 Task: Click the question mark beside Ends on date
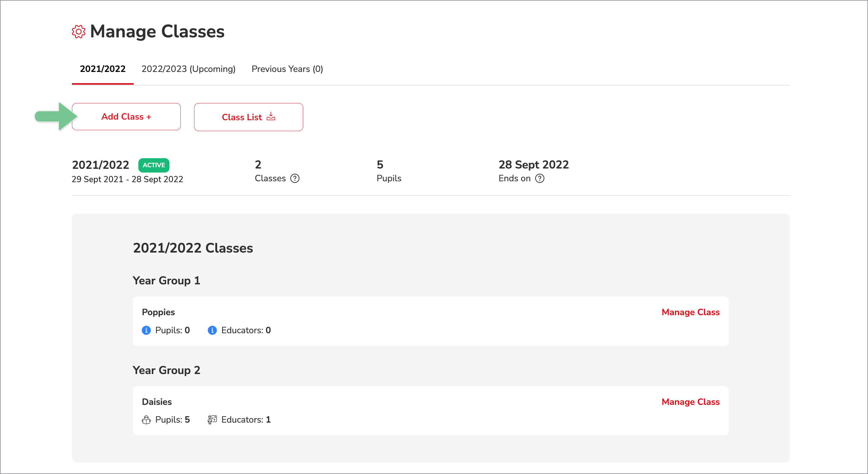[540, 179]
